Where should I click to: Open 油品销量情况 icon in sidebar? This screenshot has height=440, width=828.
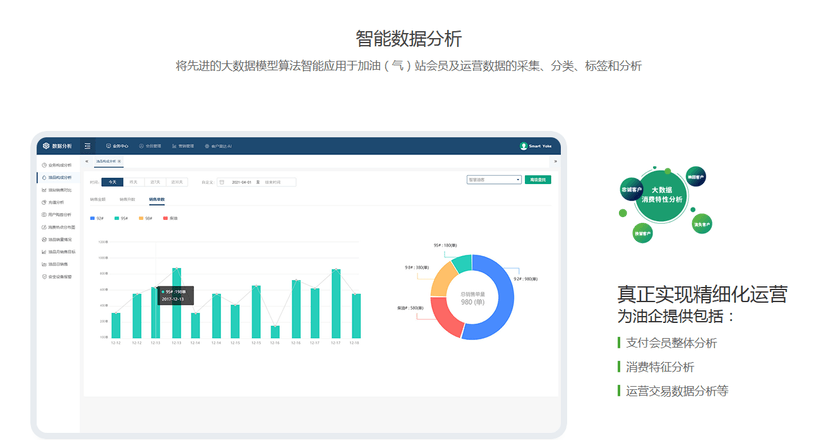tap(44, 239)
